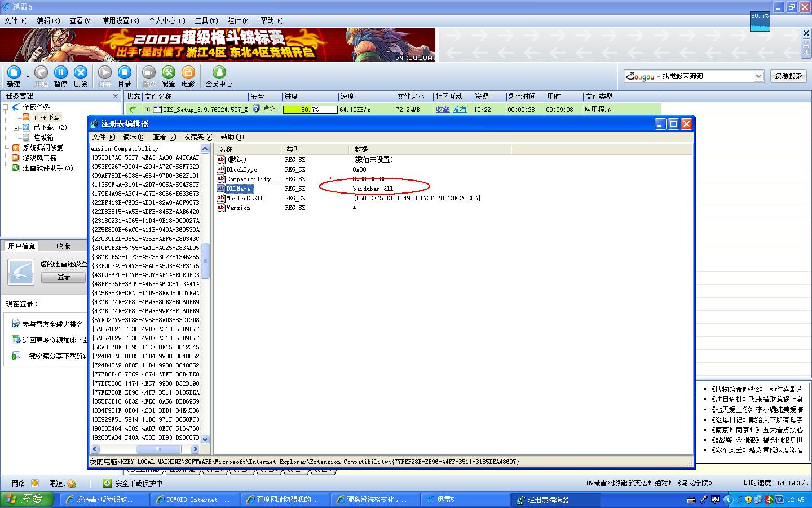This screenshot has height=508, width=812.
Task: Expand the 已下载 tree node
Action: [16, 128]
